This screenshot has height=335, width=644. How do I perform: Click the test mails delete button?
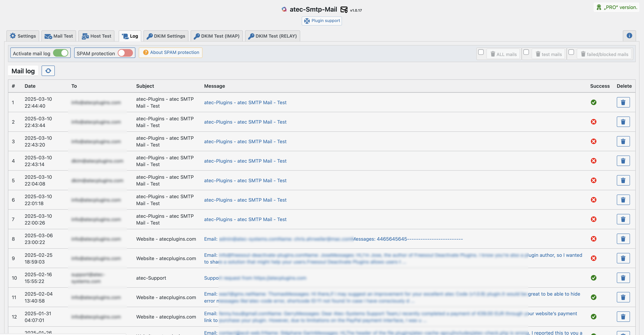point(548,54)
